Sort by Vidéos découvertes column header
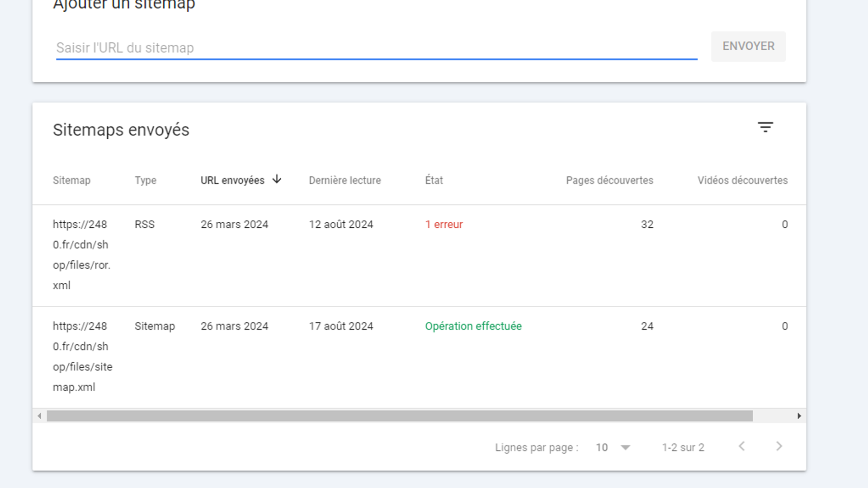Image resolution: width=868 pixels, height=488 pixels. point(742,180)
